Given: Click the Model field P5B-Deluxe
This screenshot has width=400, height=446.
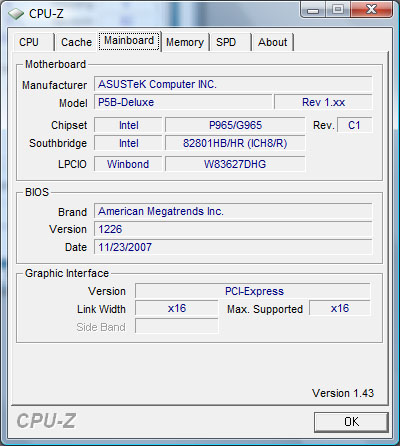Looking at the screenshot, I should (x=183, y=102).
